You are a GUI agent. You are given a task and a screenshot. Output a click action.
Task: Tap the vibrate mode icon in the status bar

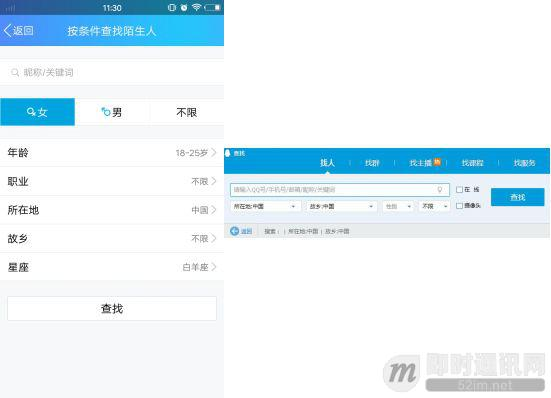tap(172, 7)
